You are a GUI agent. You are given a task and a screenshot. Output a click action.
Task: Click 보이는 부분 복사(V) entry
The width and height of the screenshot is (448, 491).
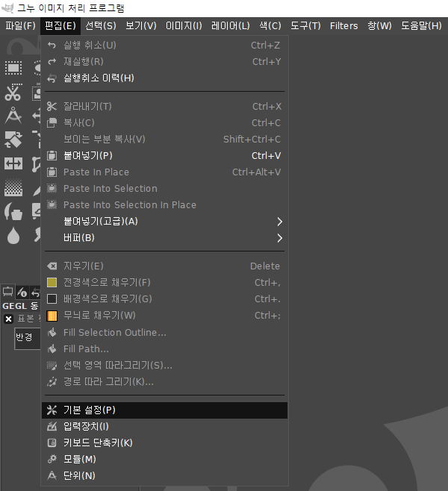pyautogui.click(x=164, y=139)
